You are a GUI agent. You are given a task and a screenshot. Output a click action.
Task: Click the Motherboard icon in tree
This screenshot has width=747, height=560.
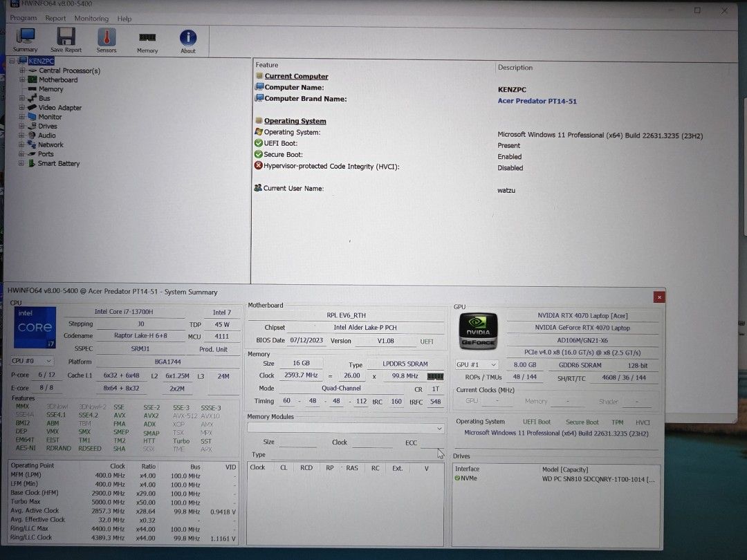[x=33, y=80]
